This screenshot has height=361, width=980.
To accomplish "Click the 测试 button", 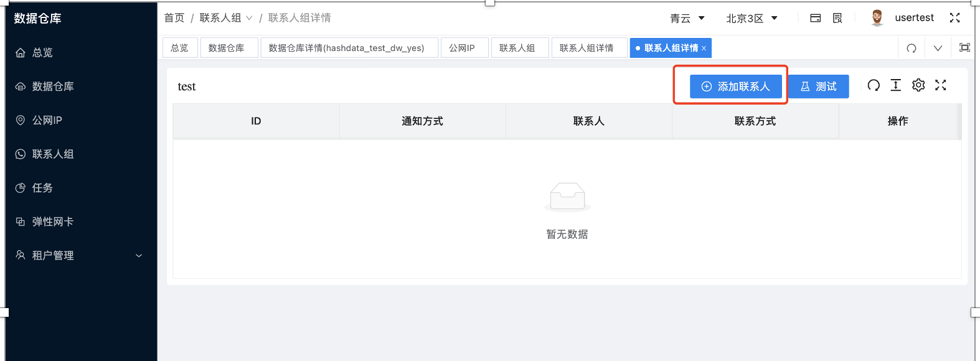I will coord(819,87).
